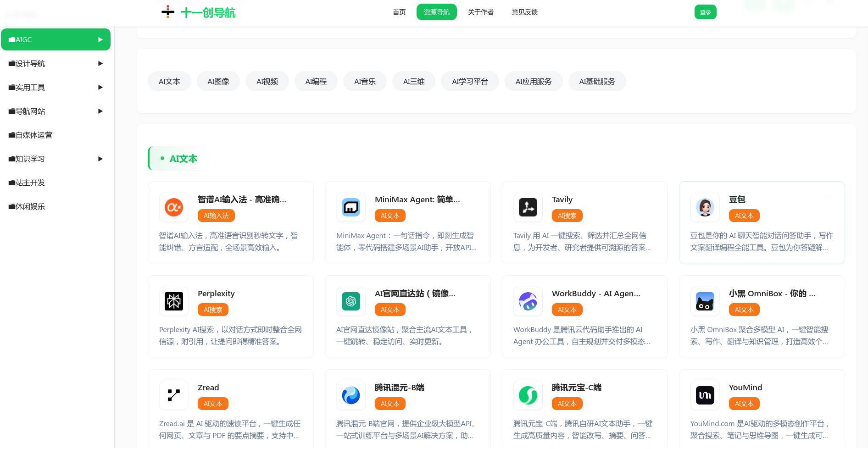Image resolution: width=868 pixels, height=449 pixels.
Task: Open the Zread logo icon
Action: (x=174, y=395)
